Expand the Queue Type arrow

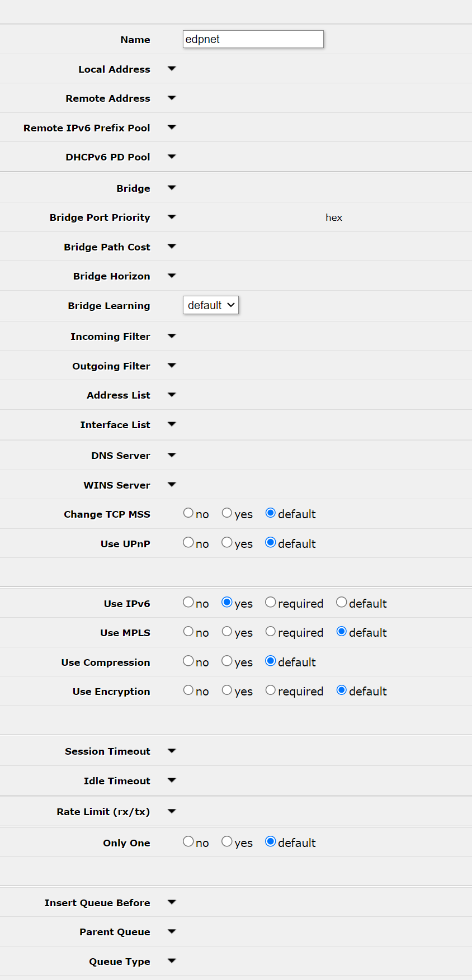[172, 961]
